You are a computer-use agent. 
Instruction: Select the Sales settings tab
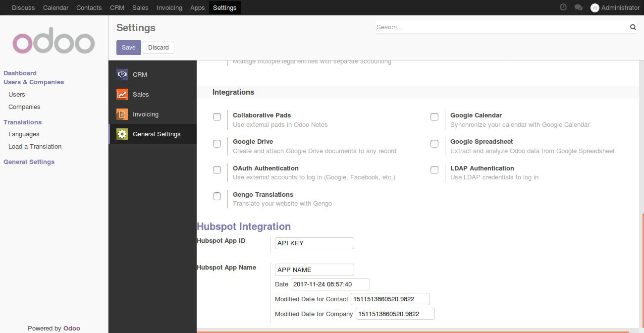153,94
